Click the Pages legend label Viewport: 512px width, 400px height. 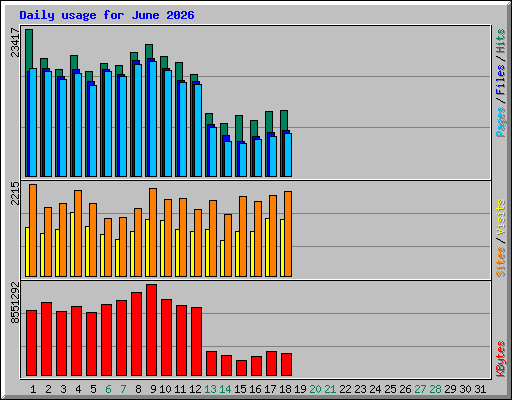pyautogui.click(x=500, y=122)
